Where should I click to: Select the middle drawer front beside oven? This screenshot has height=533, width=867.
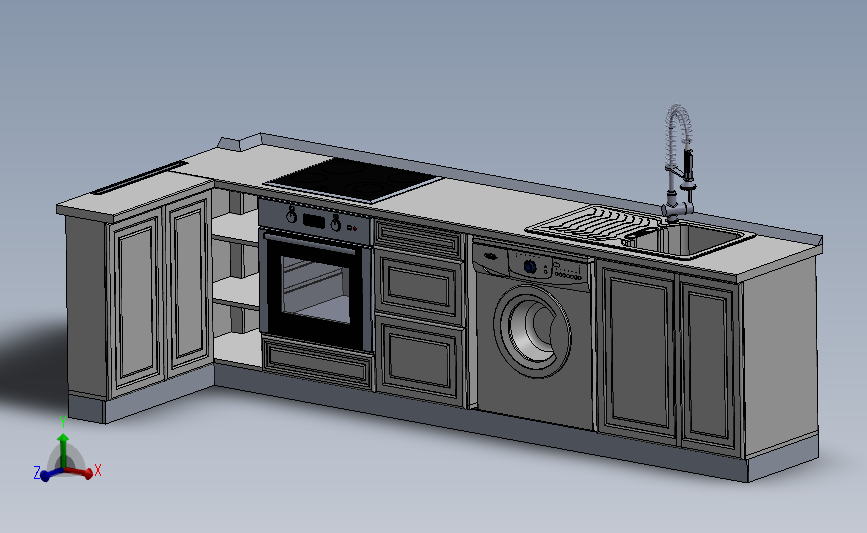pos(419,286)
